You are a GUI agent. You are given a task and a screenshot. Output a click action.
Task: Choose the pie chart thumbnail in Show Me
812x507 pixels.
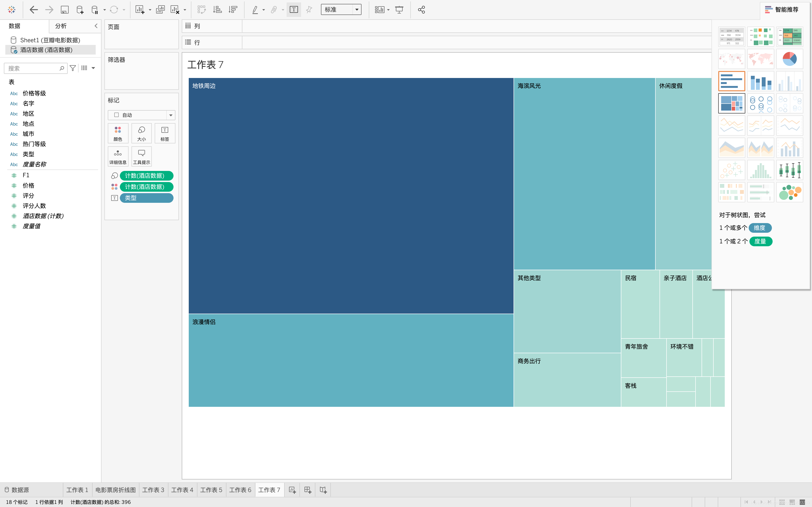pyautogui.click(x=789, y=59)
